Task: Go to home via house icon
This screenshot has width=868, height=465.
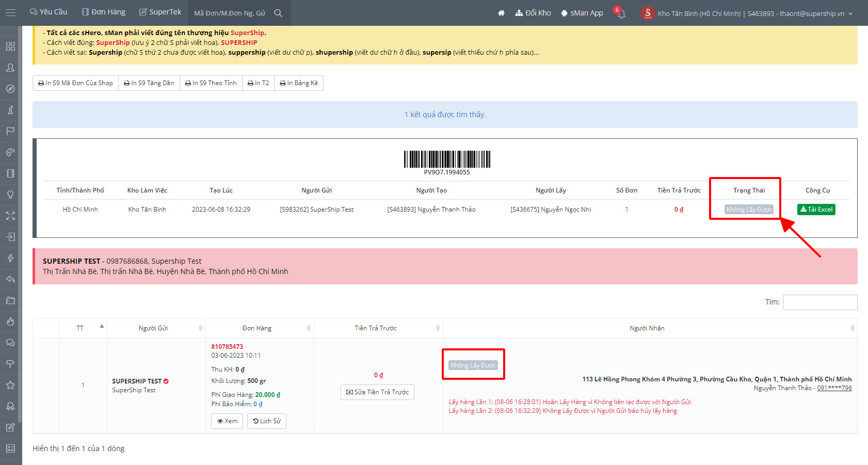Action: [x=501, y=13]
